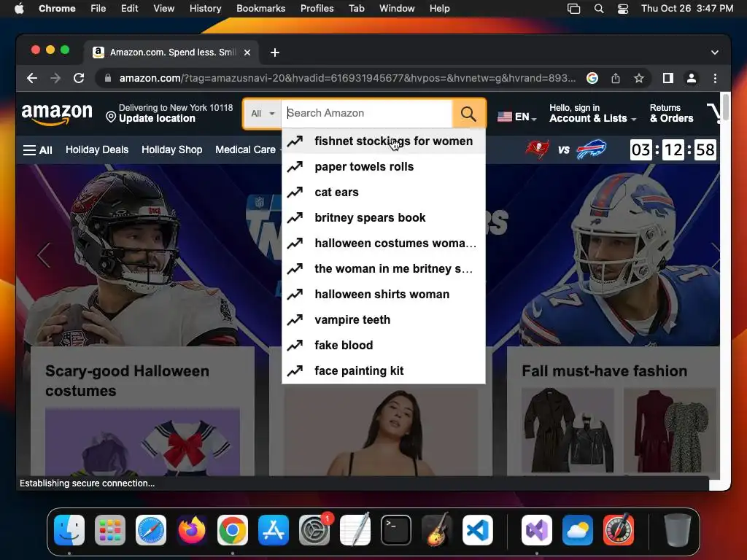Select suggestion 'halloween shirts woman'

click(384, 295)
